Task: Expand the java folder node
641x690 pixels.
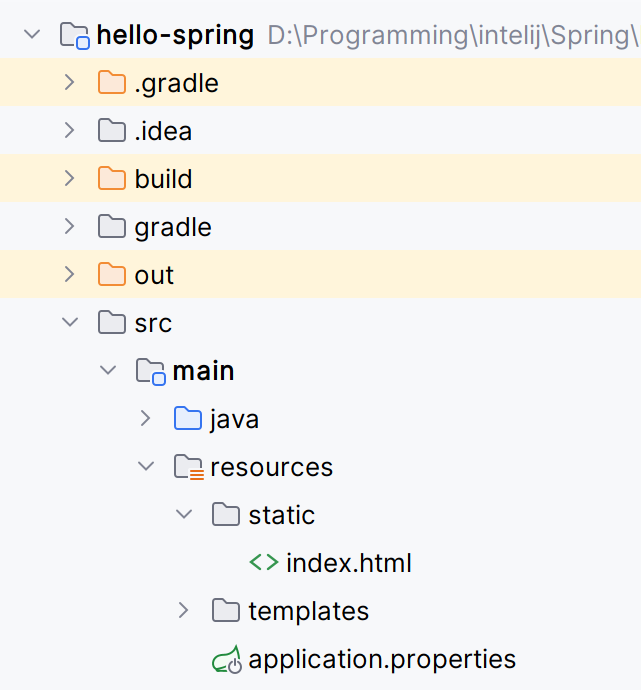Action: click(146, 419)
